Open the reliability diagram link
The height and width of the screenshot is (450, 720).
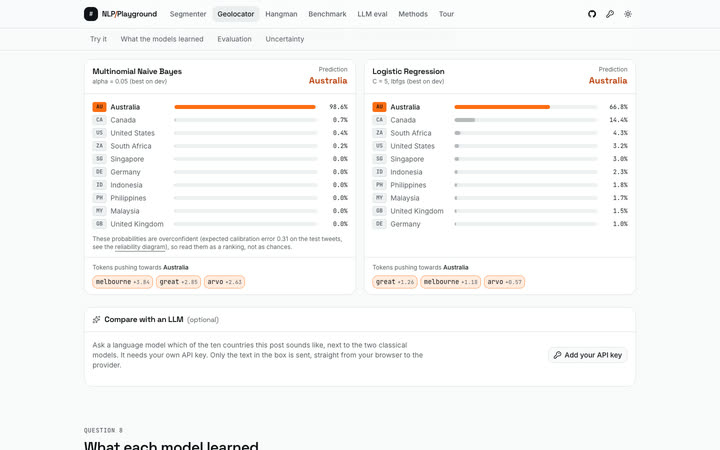(x=140, y=247)
